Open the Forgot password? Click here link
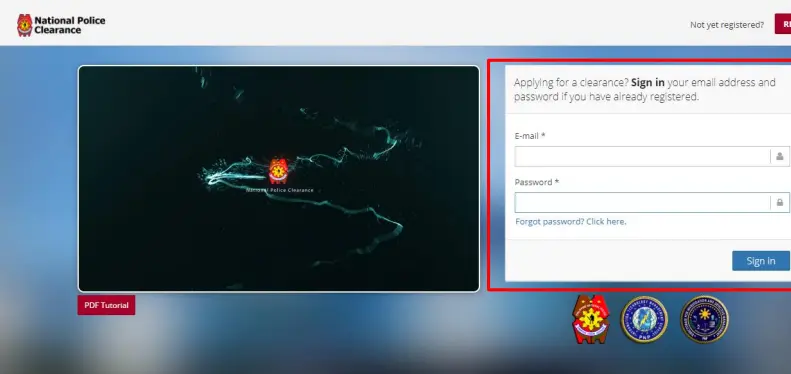Viewport: 791px width, 374px height. pyautogui.click(x=571, y=222)
